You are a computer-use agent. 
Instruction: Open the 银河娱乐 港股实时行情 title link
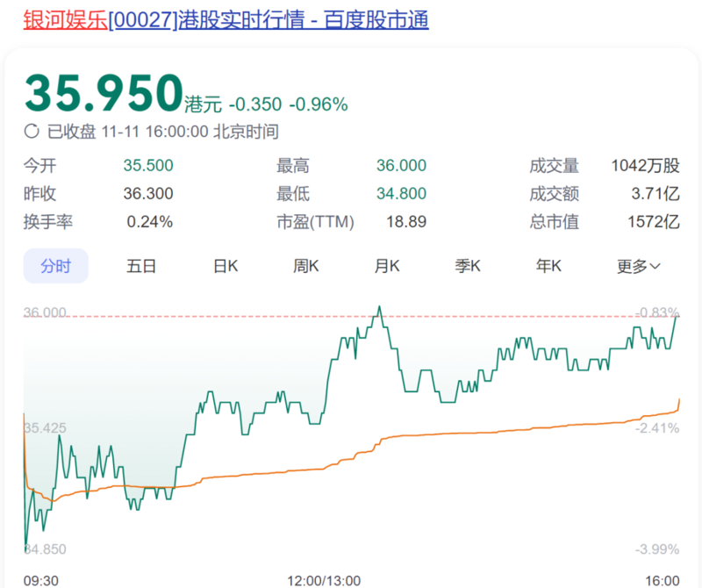(x=226, y=19)
